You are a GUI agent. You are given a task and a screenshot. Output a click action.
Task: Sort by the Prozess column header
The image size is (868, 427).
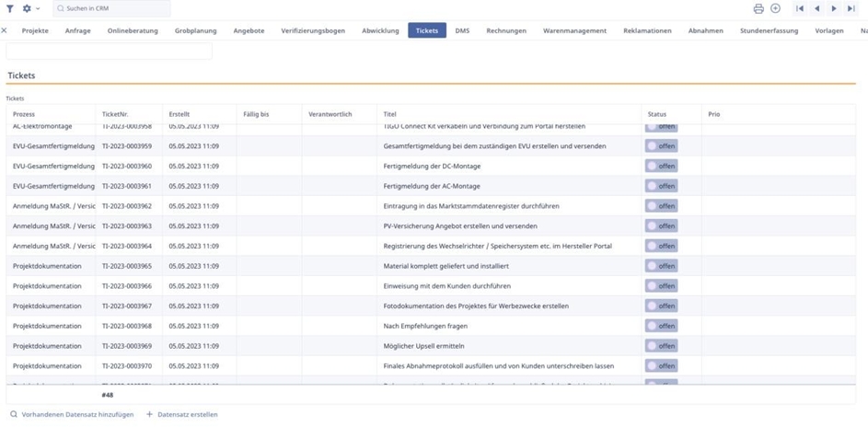[24, 114]
